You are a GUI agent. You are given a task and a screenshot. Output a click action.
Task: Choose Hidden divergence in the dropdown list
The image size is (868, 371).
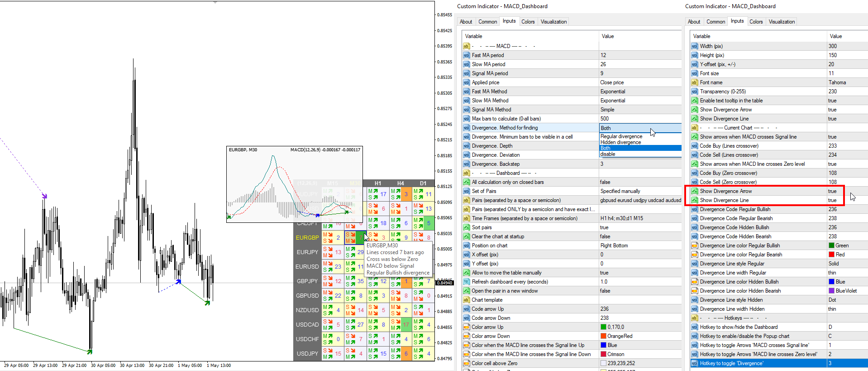pyautogui.click(x=620, y=142)
